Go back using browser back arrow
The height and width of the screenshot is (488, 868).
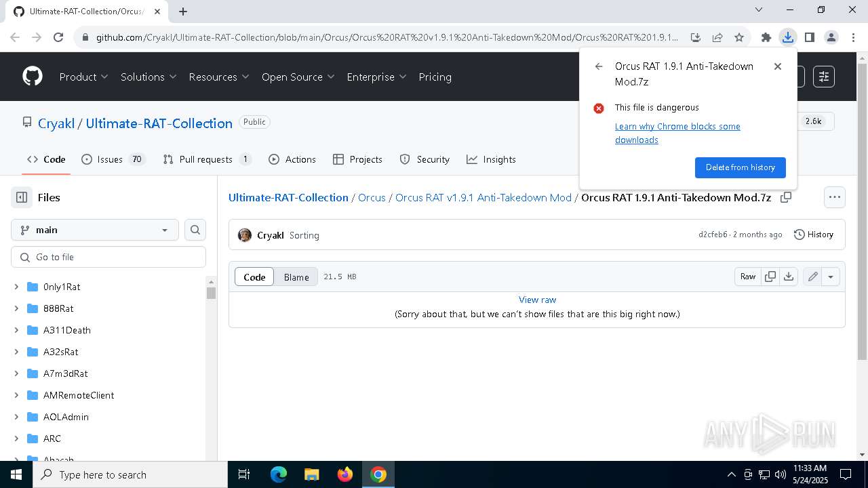click(x=15, y=37)
